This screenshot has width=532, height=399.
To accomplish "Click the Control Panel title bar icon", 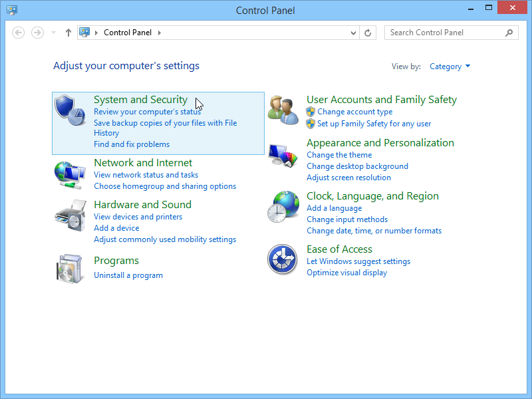I will click(x=12, y=10).
